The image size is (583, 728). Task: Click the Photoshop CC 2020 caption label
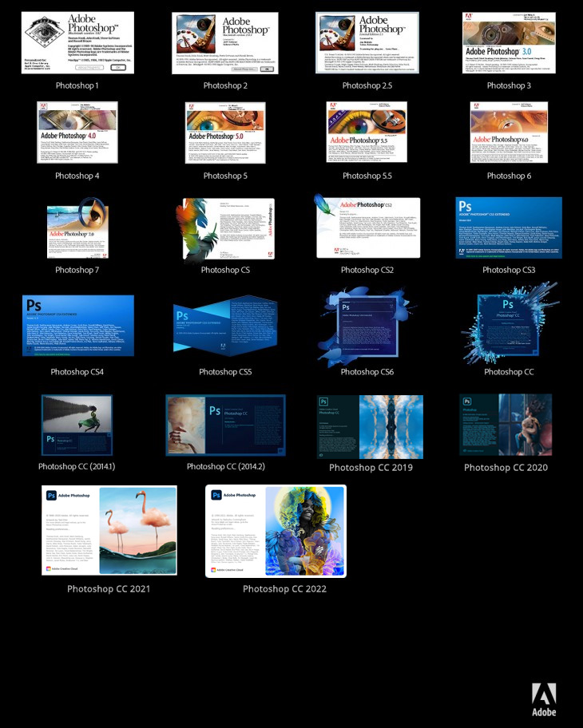pyautogui.click(x=506, y=468)
